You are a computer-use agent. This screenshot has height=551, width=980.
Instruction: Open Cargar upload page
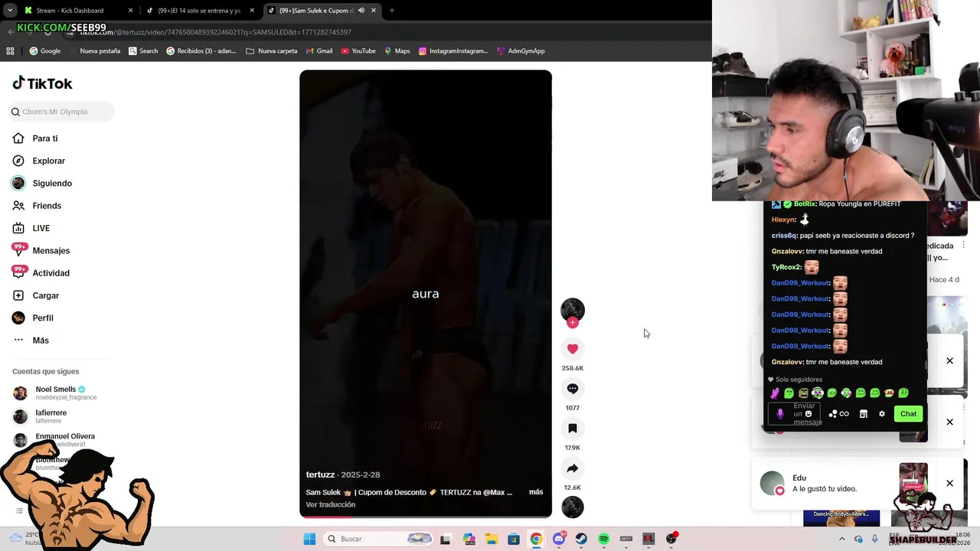pos(46,295)
